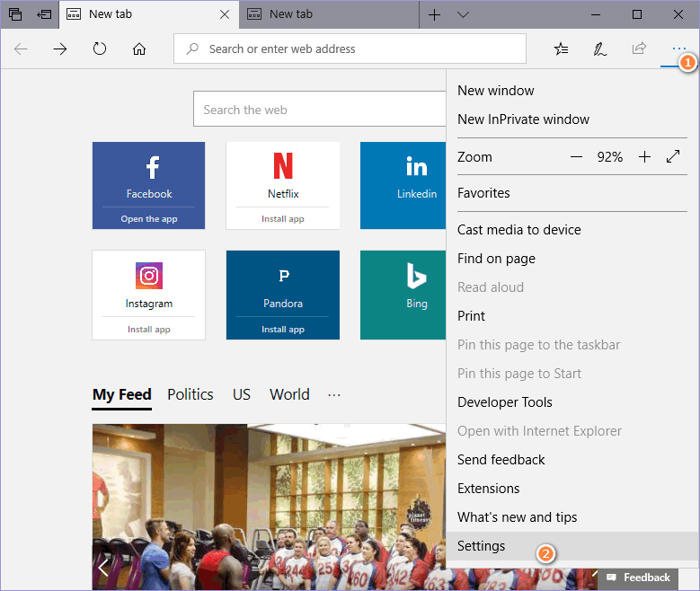Choose New window from menu
The image size is (700, 591).
(572, 91)
